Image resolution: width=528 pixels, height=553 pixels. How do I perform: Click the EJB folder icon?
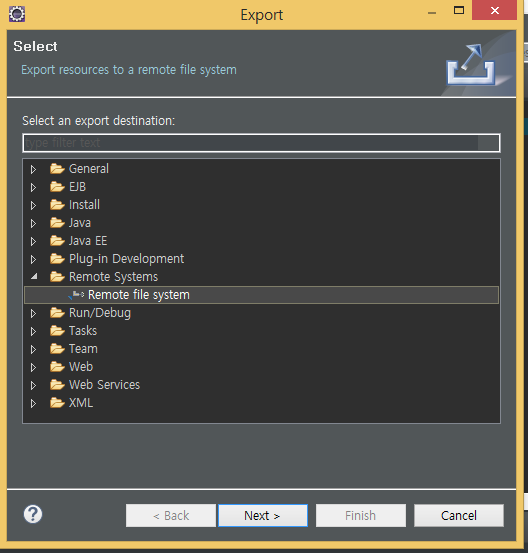click(57, 187)
